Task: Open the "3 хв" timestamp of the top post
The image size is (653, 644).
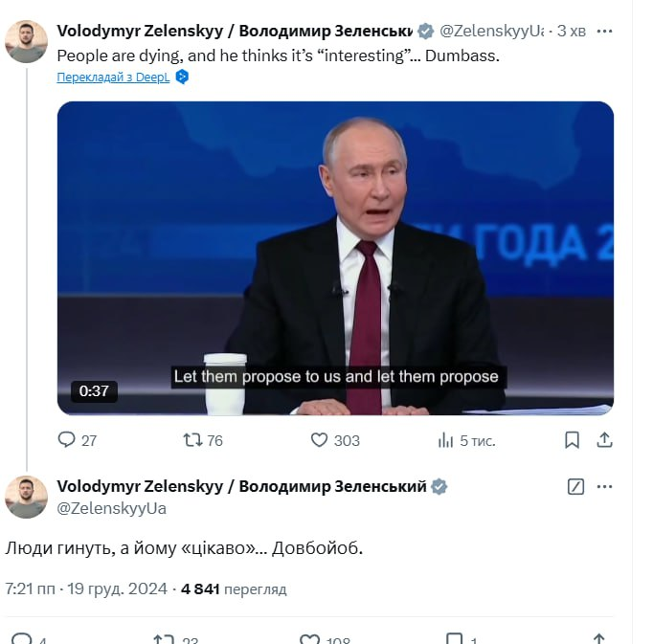Action: click(572, 31)
